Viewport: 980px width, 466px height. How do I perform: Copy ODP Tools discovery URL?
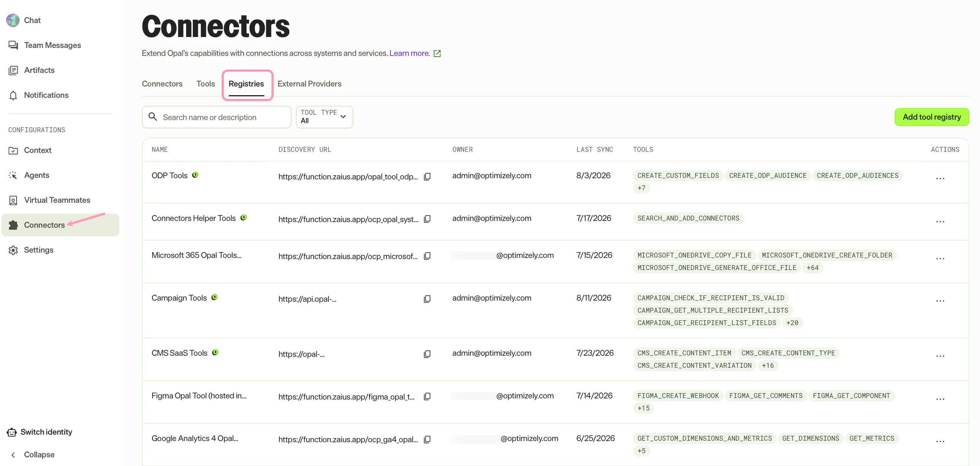click(427, 177)
